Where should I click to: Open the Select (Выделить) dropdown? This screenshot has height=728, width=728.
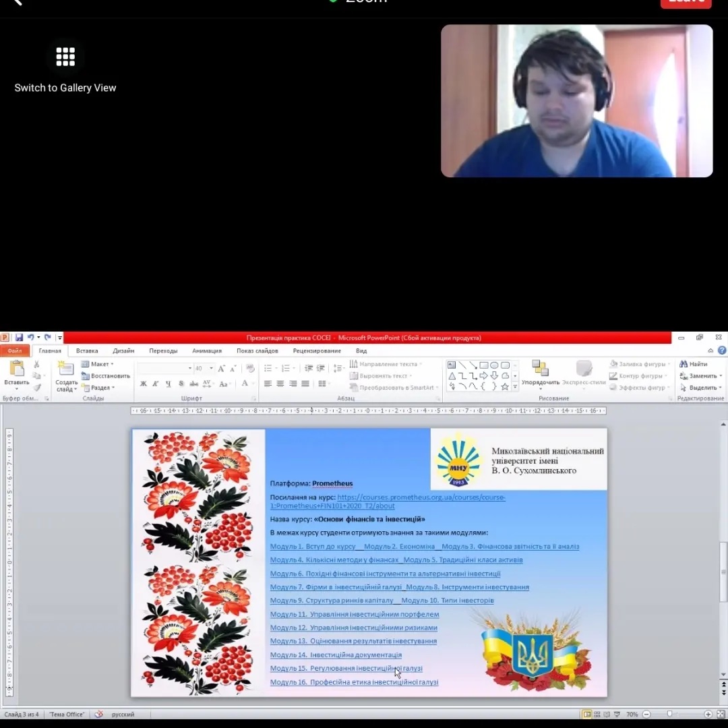click(701, 388)
